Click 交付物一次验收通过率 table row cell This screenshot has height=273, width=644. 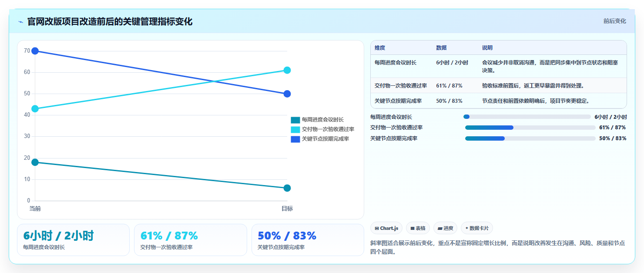point(401,86)
